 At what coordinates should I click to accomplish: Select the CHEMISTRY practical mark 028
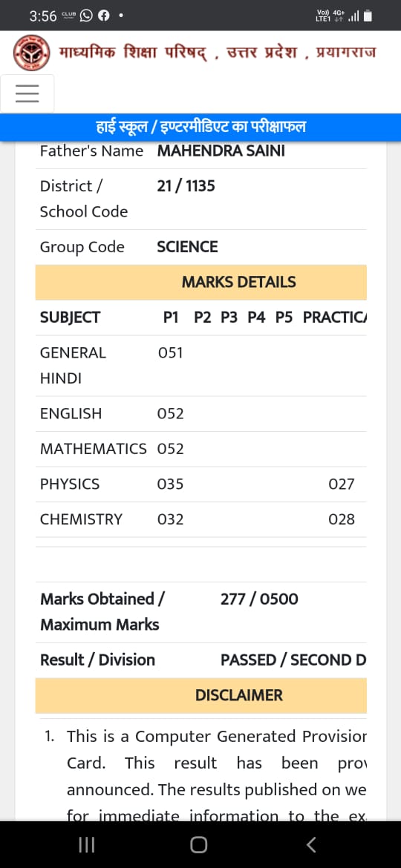341,519
